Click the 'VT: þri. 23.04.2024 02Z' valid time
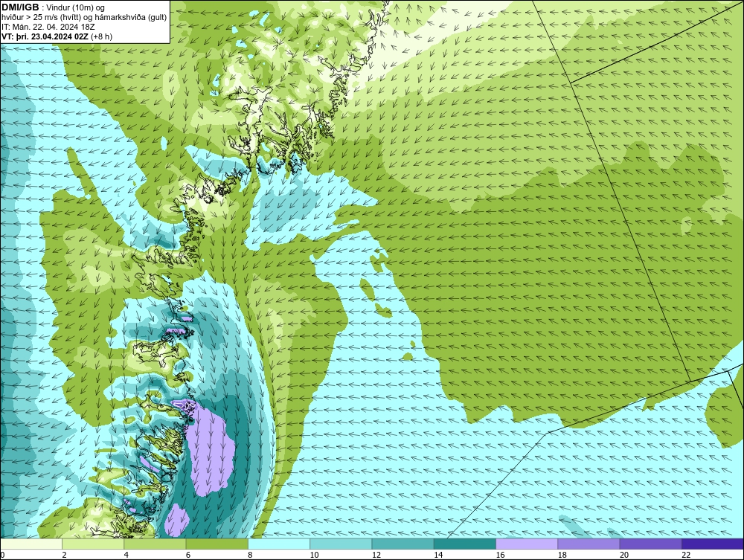This screenshot has width=744, height=560. click(45, 36)
